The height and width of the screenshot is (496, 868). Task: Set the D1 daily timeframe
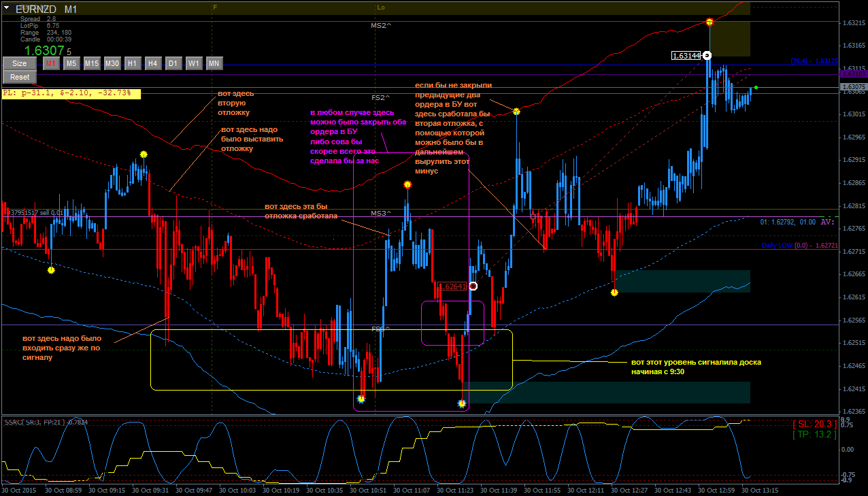point(173,63)
